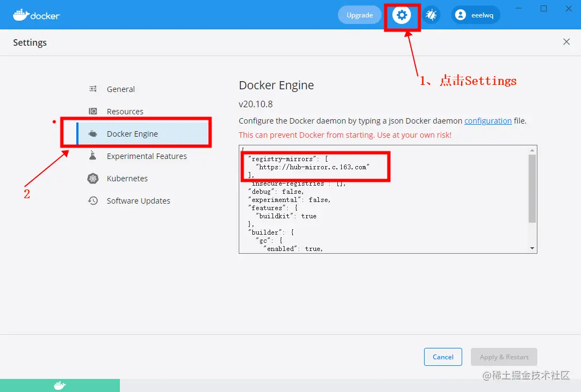The image size is (581, 392).
Task: Open the General settings section
Action: (120, 89)
